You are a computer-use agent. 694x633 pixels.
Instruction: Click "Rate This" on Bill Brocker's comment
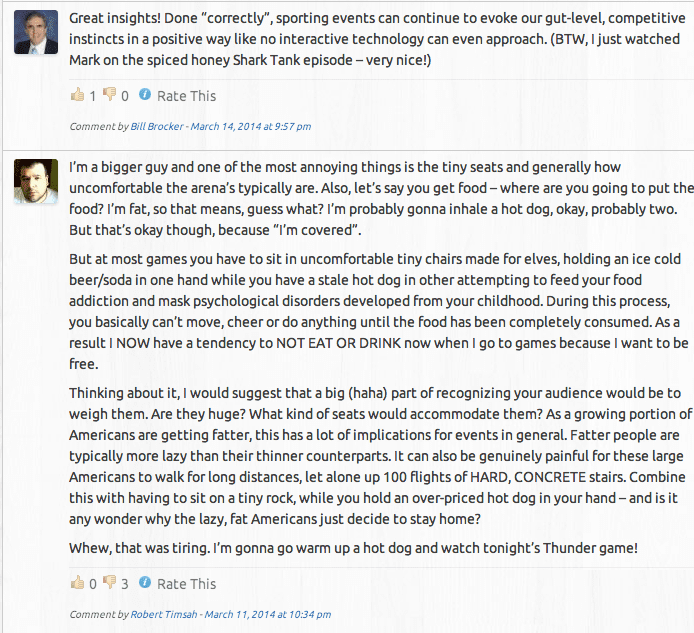click(186, 96)
